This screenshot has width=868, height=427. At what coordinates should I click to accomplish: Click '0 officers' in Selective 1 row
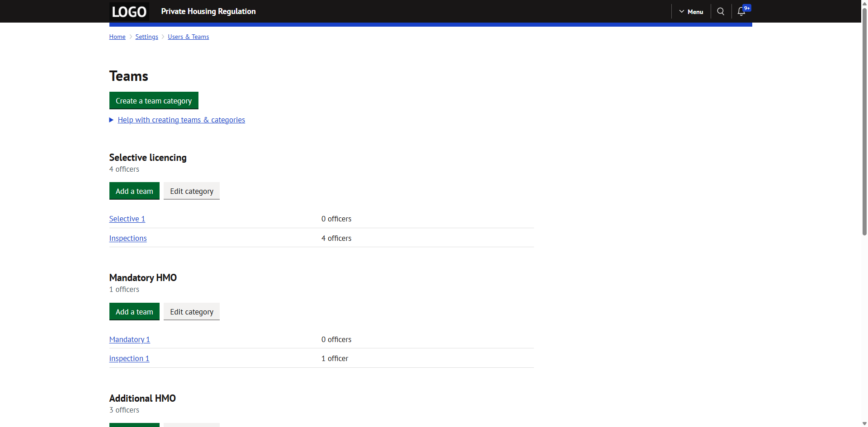tap(336, 219)
